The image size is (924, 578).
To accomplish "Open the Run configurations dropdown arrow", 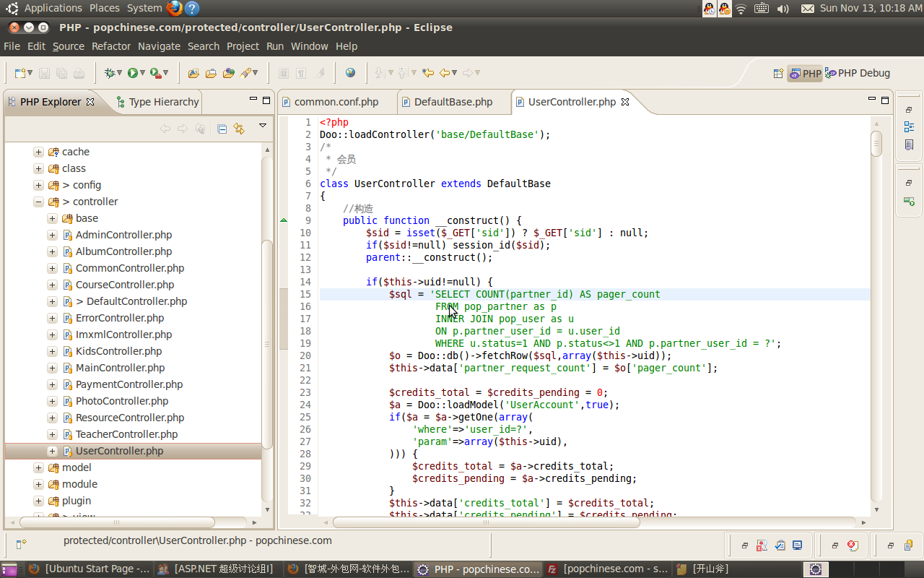I will pos(143,73).
